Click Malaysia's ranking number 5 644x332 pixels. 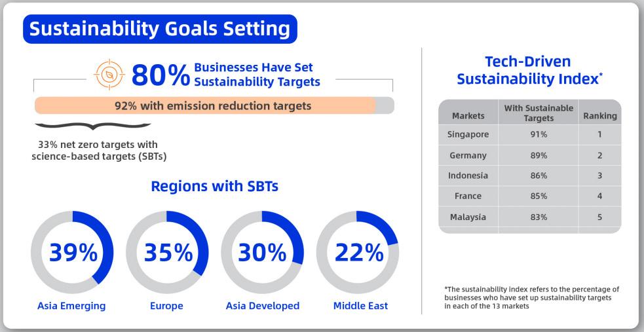coord(599,217)
